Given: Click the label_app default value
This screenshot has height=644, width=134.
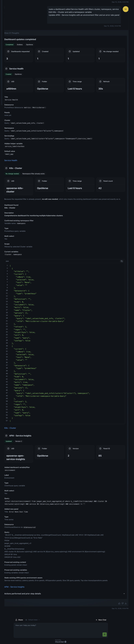Looking at the screenshot, I should [x=9, y=154].
